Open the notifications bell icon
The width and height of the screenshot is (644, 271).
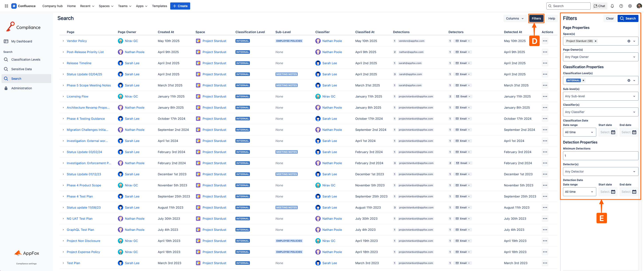[612, 6]
